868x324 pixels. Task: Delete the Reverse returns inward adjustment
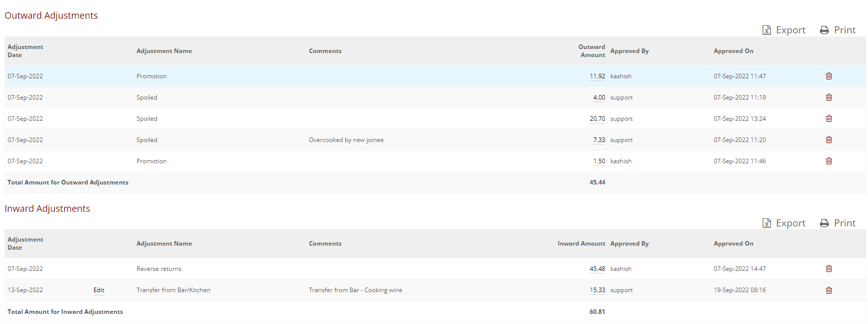[x=829, y=269]
